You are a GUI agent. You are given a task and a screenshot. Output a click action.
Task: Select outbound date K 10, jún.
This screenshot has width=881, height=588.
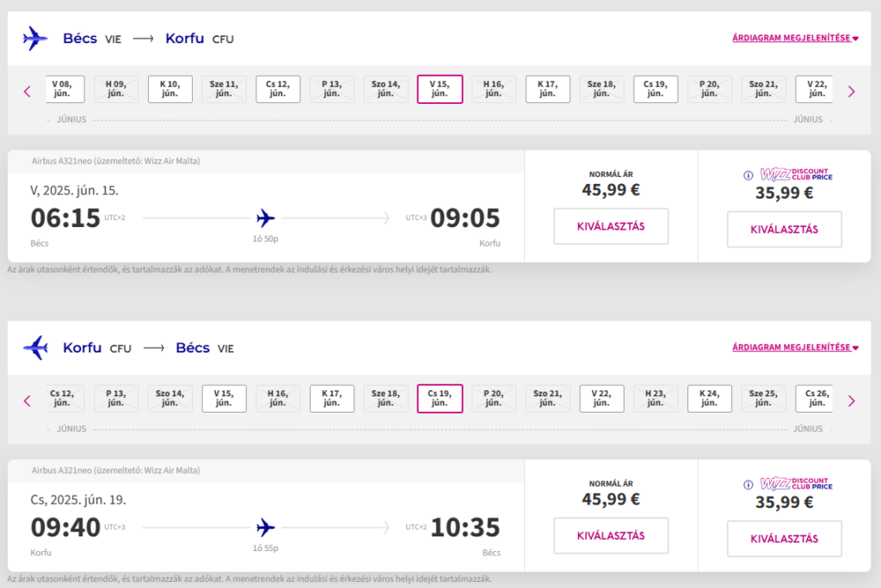170,89
